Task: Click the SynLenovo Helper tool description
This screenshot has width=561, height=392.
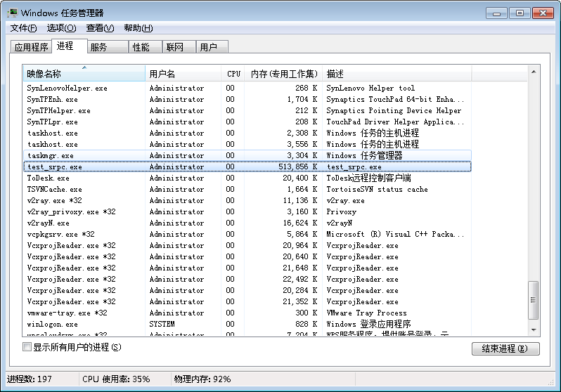Action: click(x=370, y=88)
